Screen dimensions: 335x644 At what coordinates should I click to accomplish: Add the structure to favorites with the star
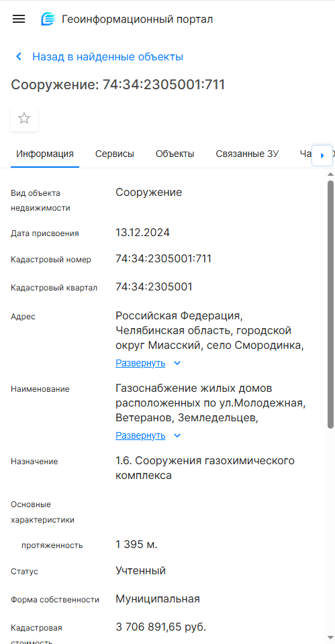24,119
